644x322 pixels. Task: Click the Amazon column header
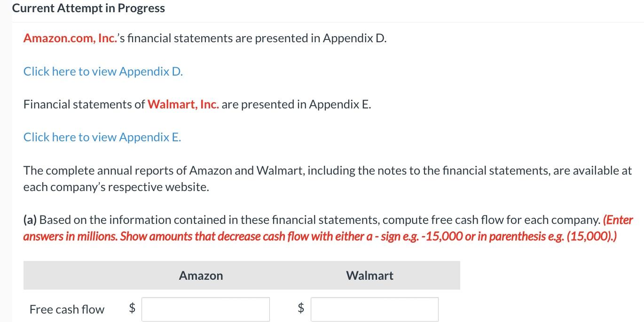[201, 276]
